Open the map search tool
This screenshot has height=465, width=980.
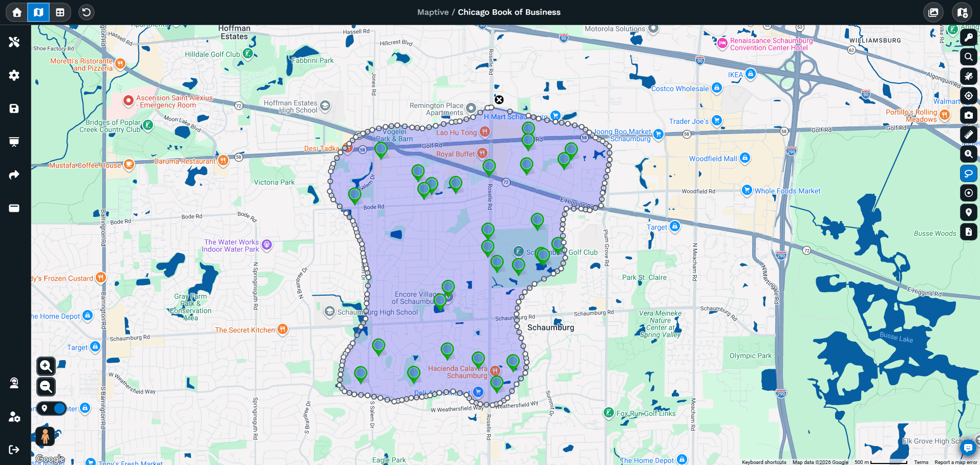pos(969,57)
